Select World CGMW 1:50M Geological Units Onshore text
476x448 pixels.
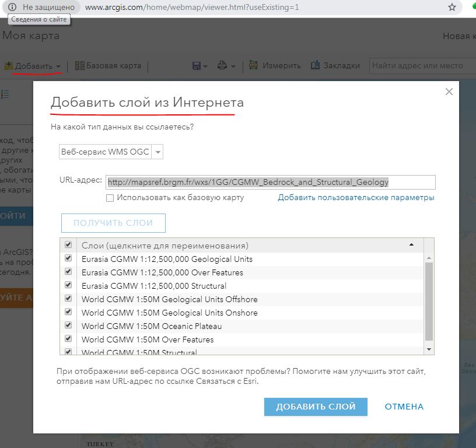[169, 313]
